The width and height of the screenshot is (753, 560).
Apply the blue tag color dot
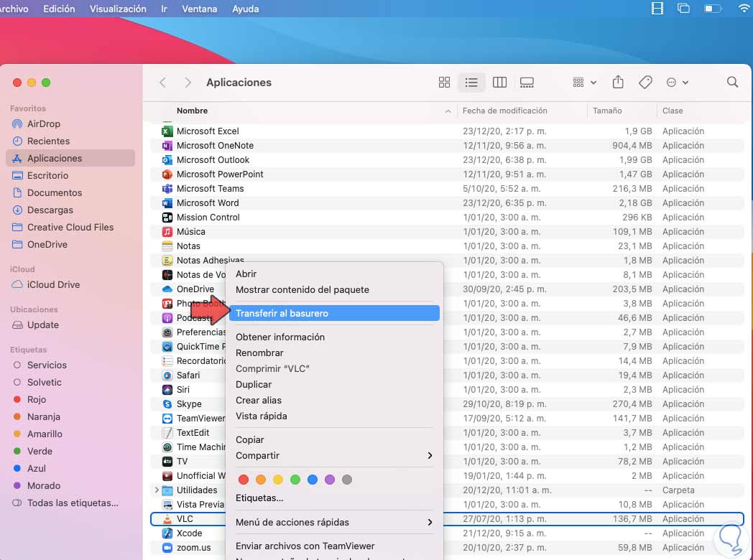click(312, 480)
